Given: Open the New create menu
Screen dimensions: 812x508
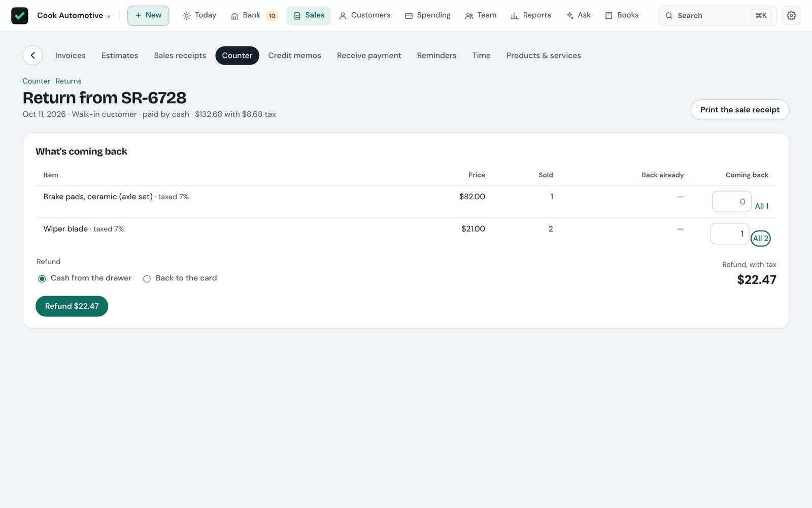Looking at the screenshot, I should (148, 16).
